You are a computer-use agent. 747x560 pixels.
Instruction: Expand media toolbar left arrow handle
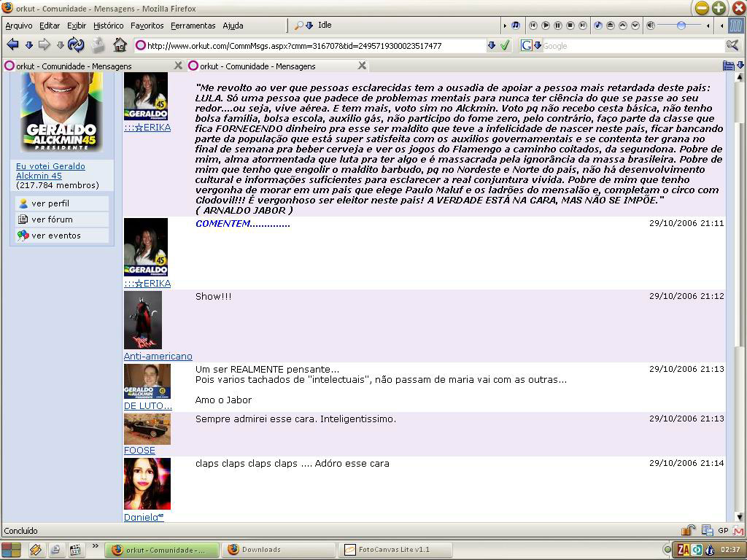click(x=505, y=26)
